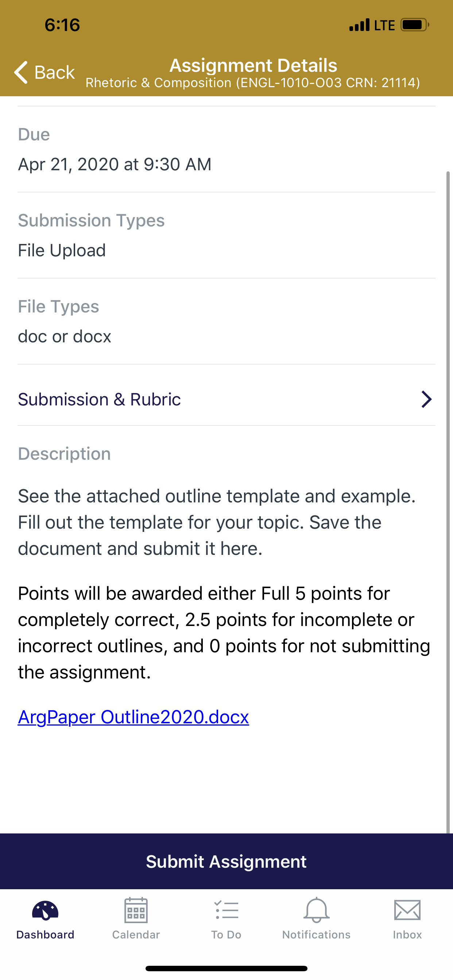Tap the Back chevron icon
Screen dimensions: 453x980
tap(21, 72)
